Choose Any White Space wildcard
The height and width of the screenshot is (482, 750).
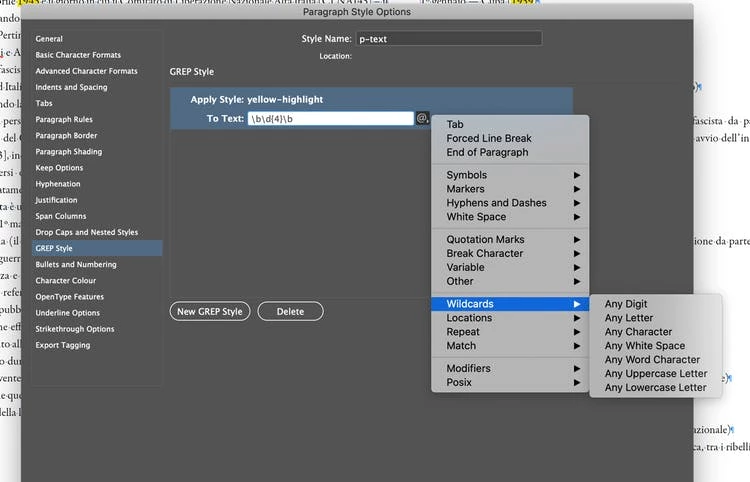pos(655,346)
